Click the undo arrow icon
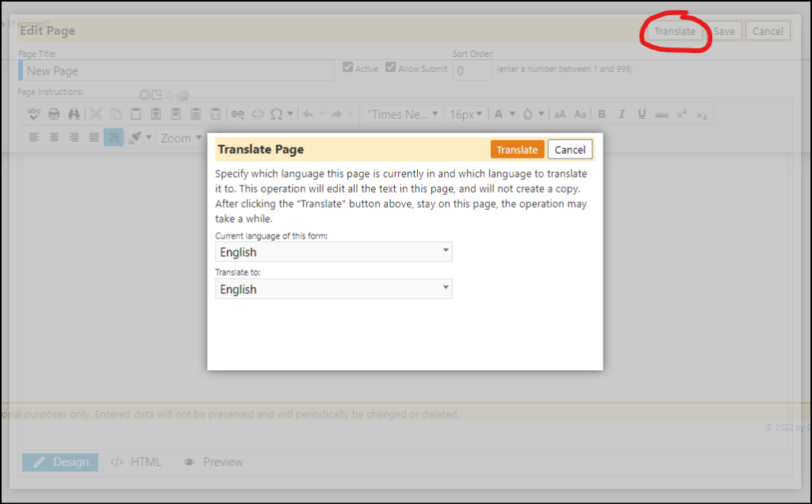812x504 pixels. (x=308, y=114)
